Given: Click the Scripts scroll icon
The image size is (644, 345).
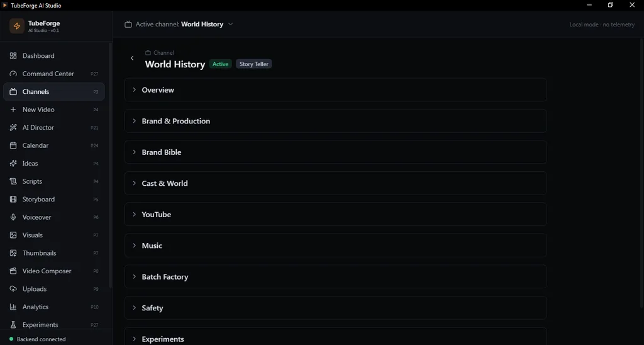Looking at the screenshot, I should tap(13, 181).
